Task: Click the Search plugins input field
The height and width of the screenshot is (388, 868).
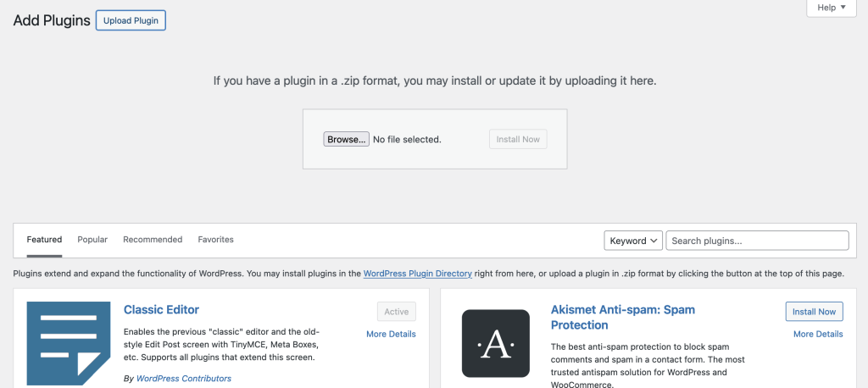Action: coord(757,241)
